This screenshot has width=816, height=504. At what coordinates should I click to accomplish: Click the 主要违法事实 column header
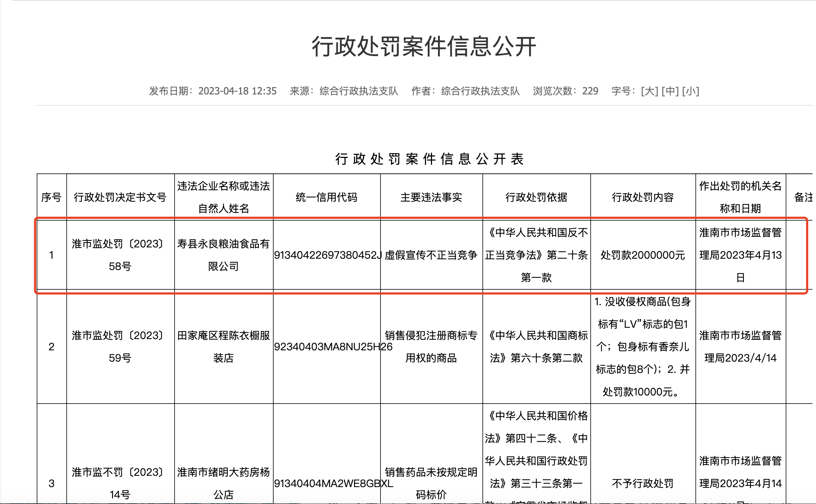(x=431, y=197)
